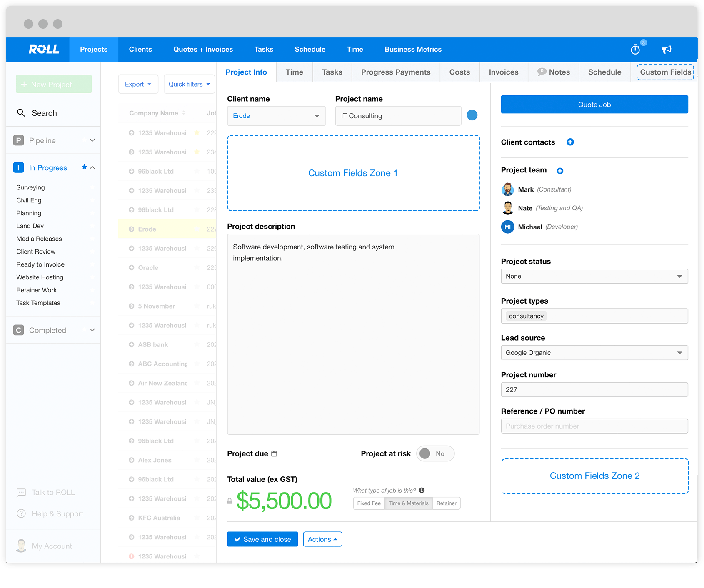Click the Quote Job button
704x588 pixels.
pos(594,105)
